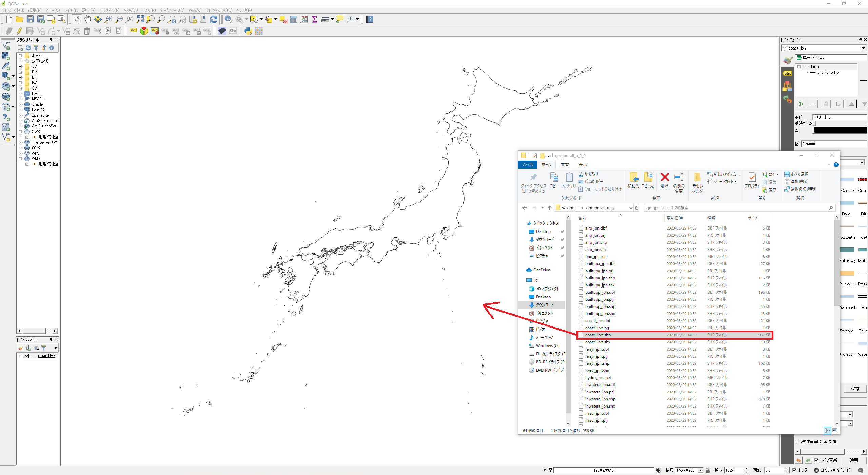Click the red delete X in Explorer

point(665,177)
